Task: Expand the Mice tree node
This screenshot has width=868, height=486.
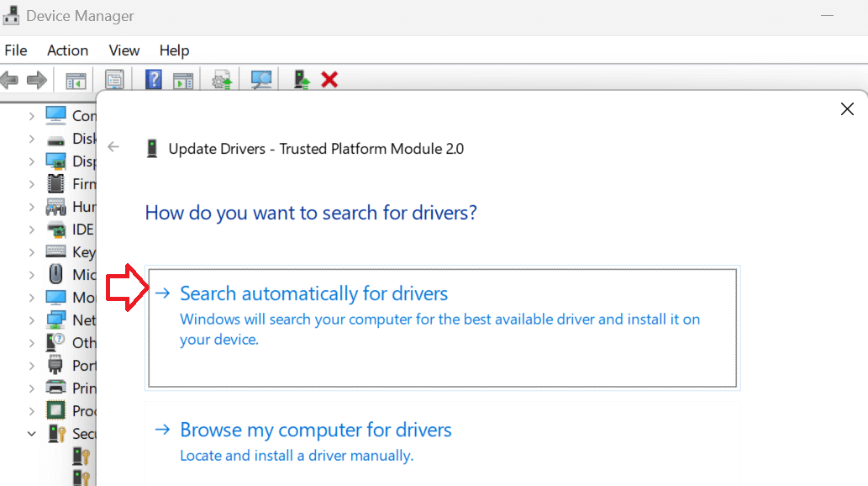Action: click(32, 276)
